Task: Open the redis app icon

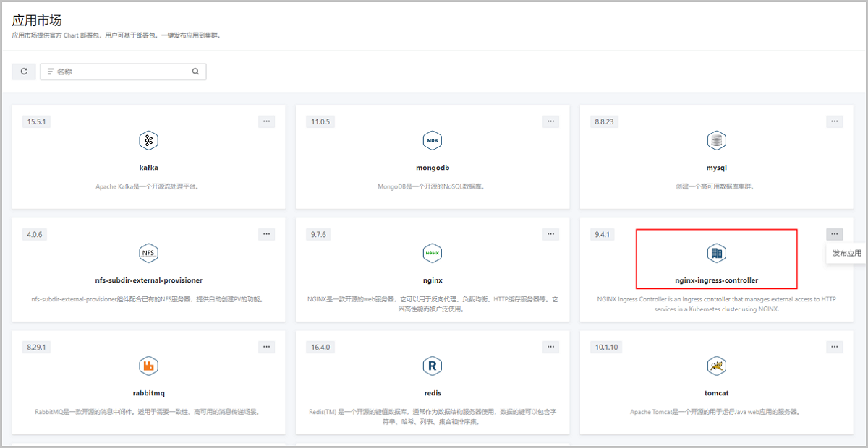Action: click(433, 366)
